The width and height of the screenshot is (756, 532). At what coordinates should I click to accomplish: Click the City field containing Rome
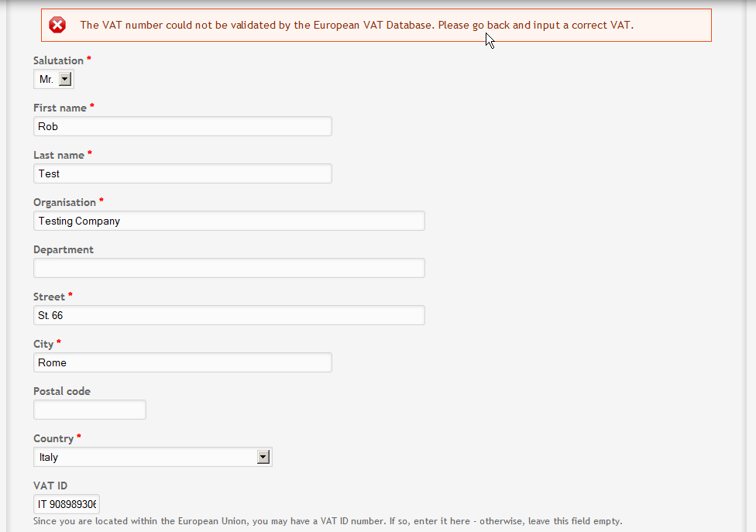[x=183, y=362]
